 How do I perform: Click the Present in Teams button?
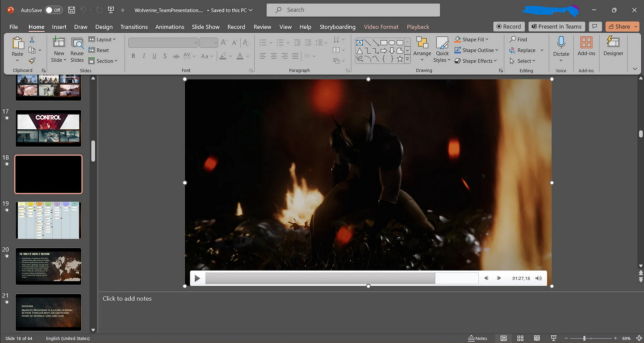point(556,26)
